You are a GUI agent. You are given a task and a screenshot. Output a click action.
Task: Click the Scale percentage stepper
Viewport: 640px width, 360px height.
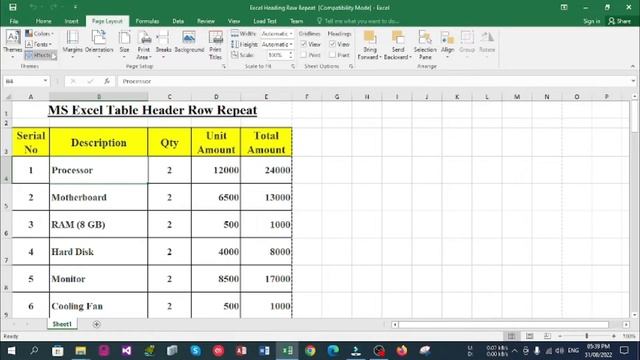[291, 55]
